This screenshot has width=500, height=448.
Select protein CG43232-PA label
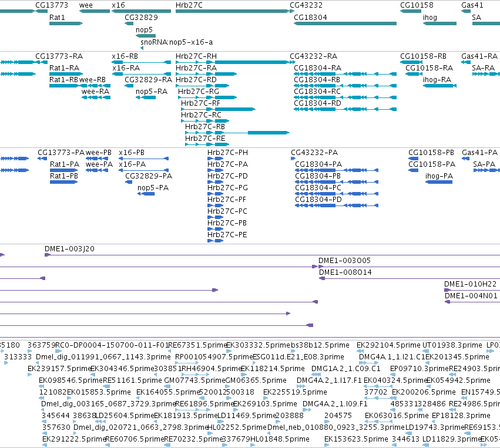pyautogui.click(x=314, y=153)
